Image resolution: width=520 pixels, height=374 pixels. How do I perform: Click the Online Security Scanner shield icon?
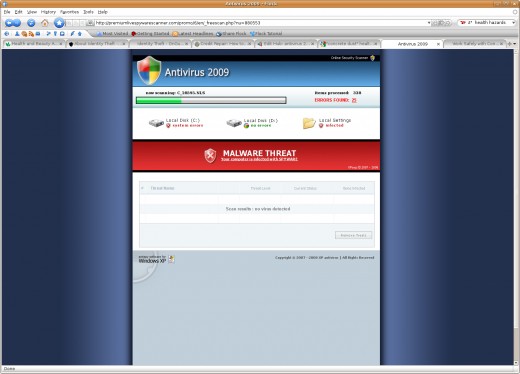point(373,58)
